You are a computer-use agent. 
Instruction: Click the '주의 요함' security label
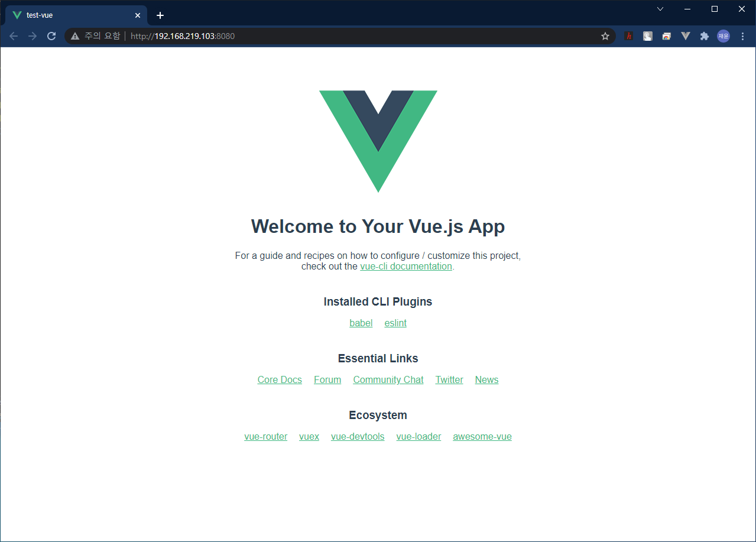(x=102, y=36)
